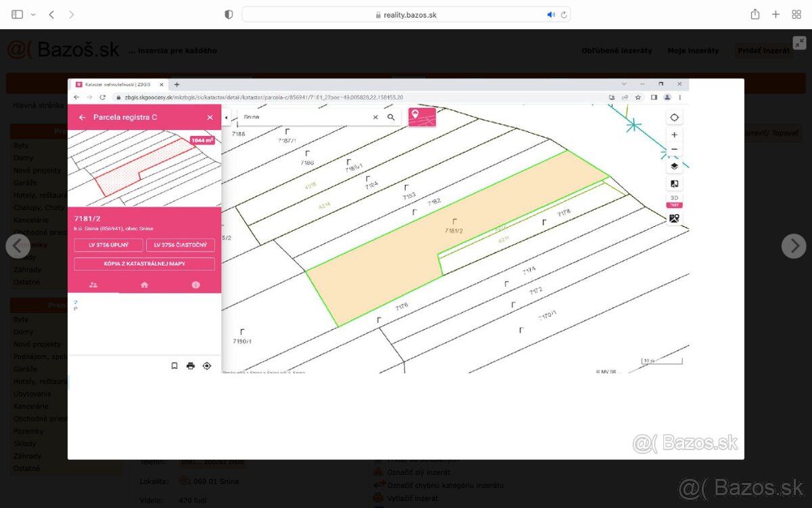Click the zbgis.skgeodesy.sk URL field
The height and width of the screenshot is (508, 812).
pos(359,97)
